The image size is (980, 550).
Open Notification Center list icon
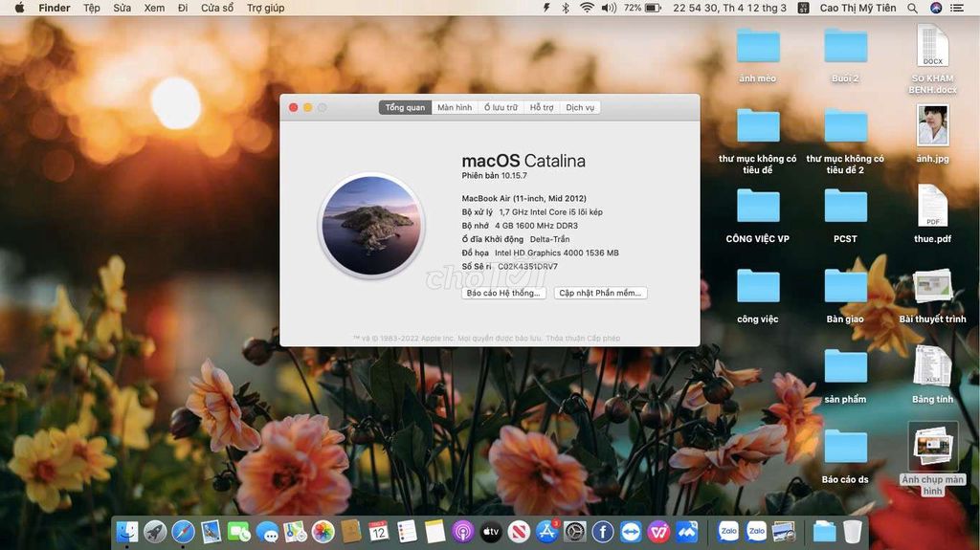pos(957,8)
